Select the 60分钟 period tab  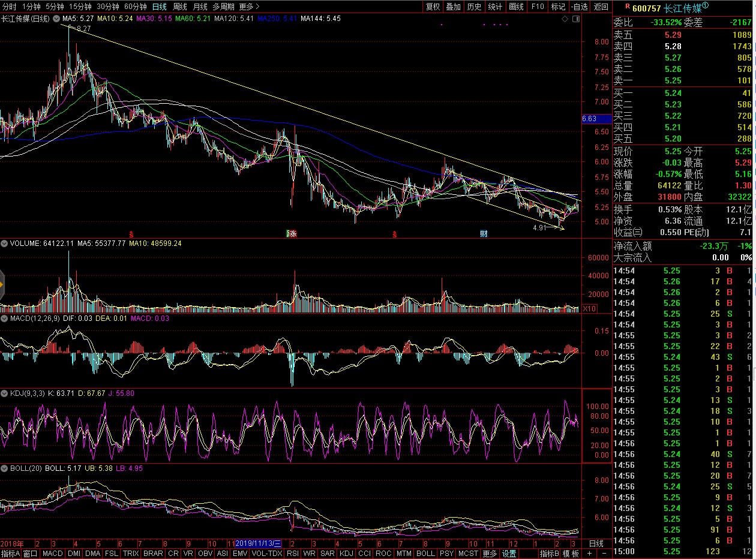[x=136, y=7]
